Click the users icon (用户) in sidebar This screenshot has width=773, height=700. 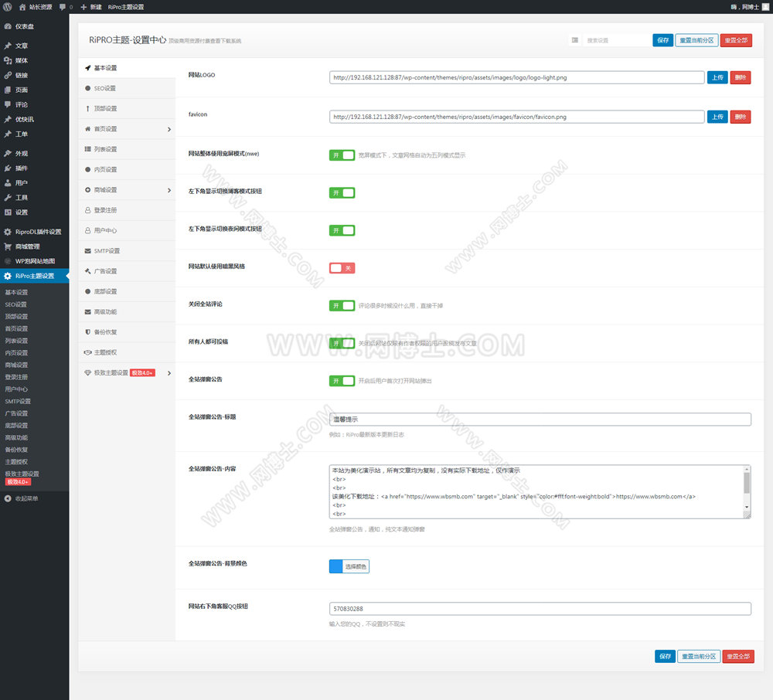tap(8, 183)
